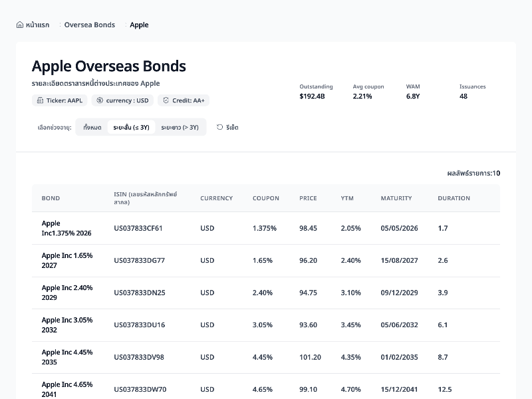Image resolution: width=532 pixels, height=399 pixels.
Task: Select the Apple breadcrumb item
Action: coord(139,25)
